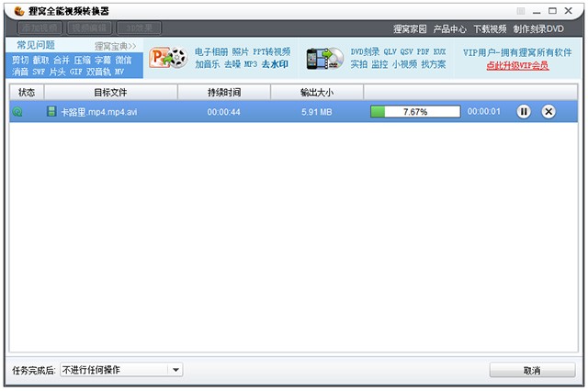Open the 任务完成后 dropdown arrow
Viewport: 588px width, 391px height.
[x=175, y=370]
